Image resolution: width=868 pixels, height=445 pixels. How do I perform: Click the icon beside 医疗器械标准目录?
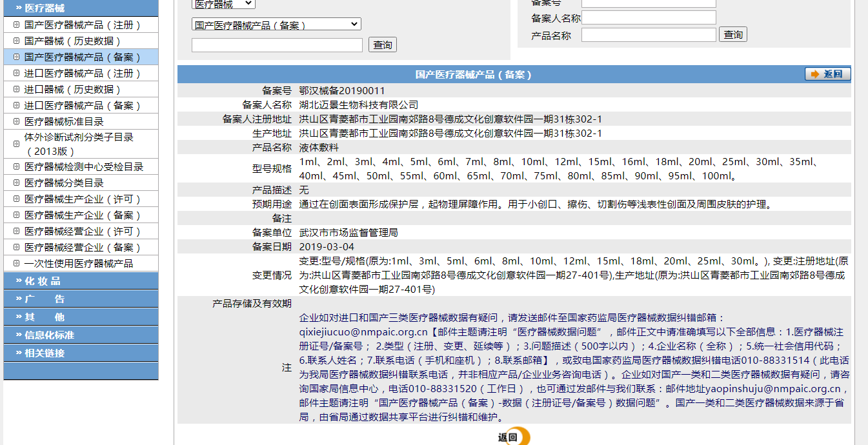click(15, 122)
